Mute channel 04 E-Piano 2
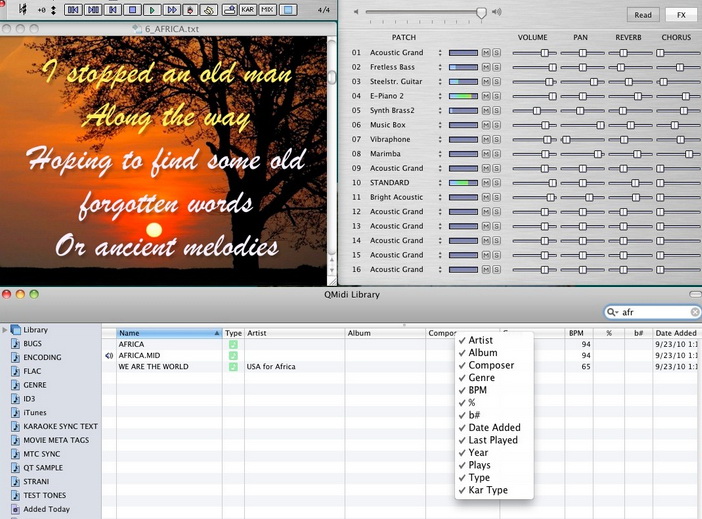Screen dimensions: 702x519 486,96
